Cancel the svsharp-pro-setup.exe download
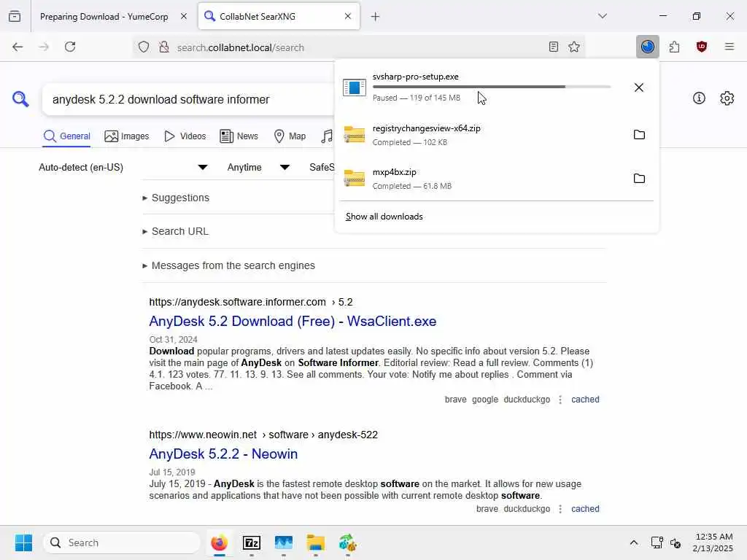 click(639, 87)
